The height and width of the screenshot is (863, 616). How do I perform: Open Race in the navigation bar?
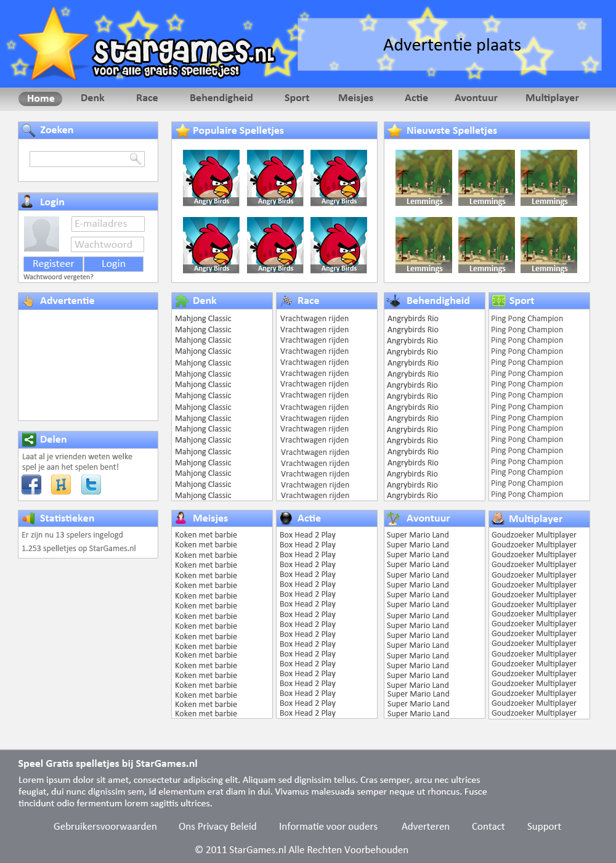point(147,98)
